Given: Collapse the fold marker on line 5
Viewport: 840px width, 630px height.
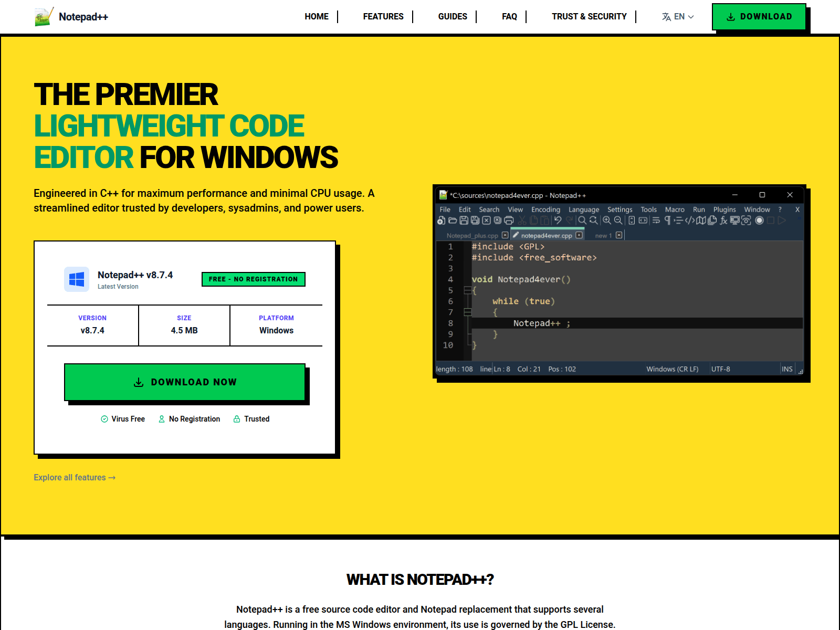Looking at the screenshot, I should pos(468,290).
